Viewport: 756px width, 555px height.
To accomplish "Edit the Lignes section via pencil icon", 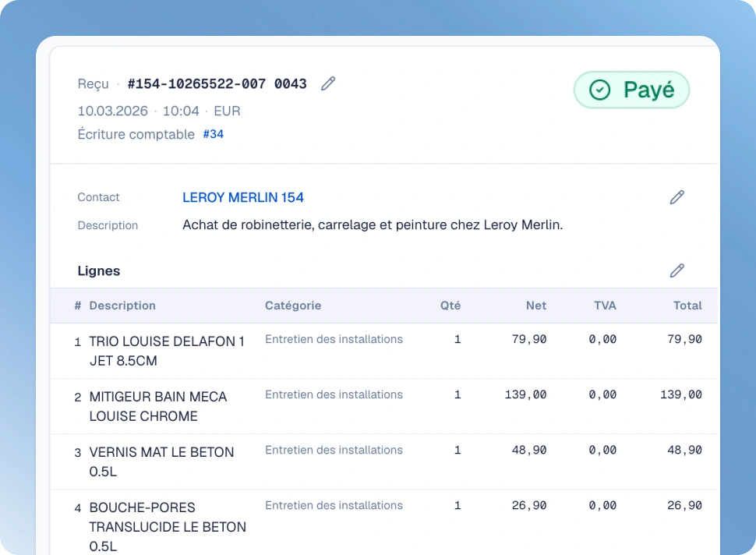I will tap(677, 270).
